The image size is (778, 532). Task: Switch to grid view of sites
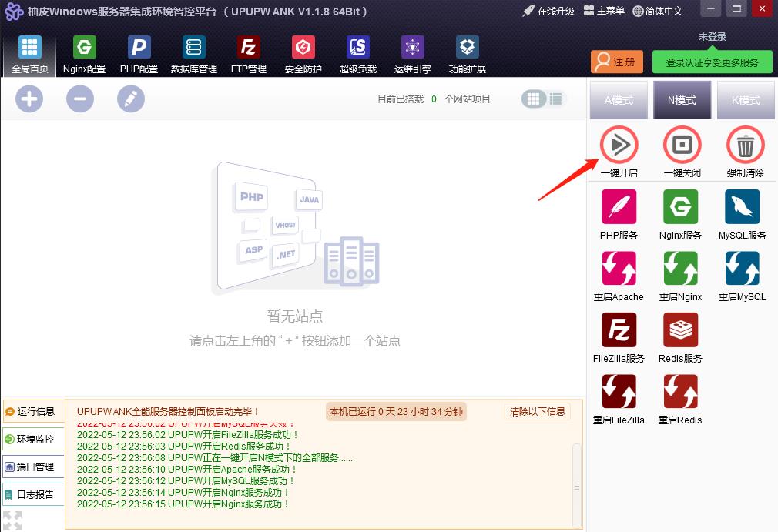(533, 99)
